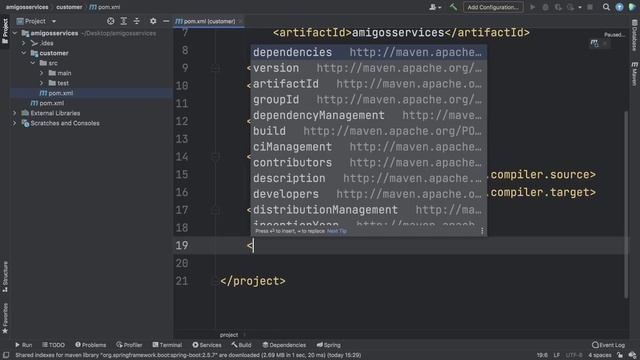The width and height of the screenshot is (640, 360).
Task: Choose build completion suggestion
Action: [369, 131]
